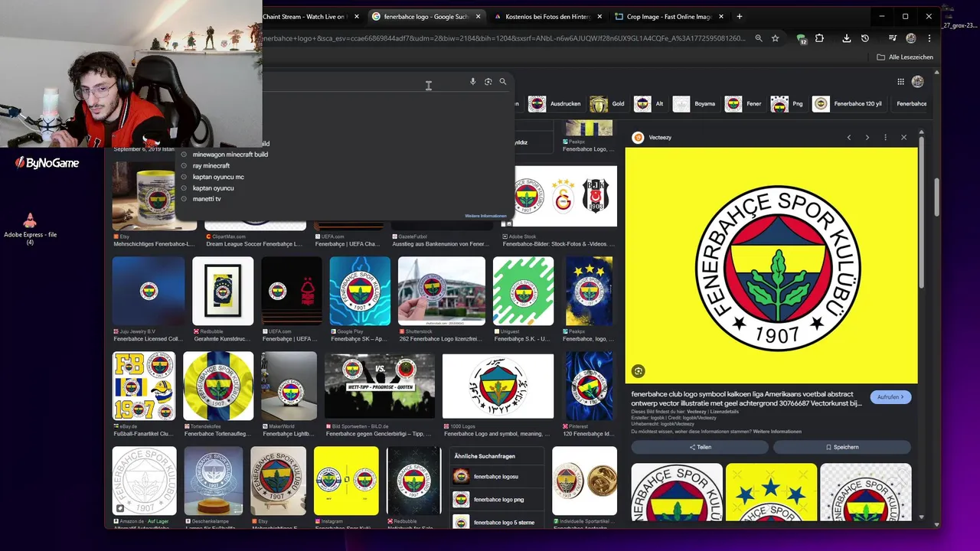Open Weitere Informationen link in preview
The width and height of the screenshot is (980, 551).
point(777,432)
